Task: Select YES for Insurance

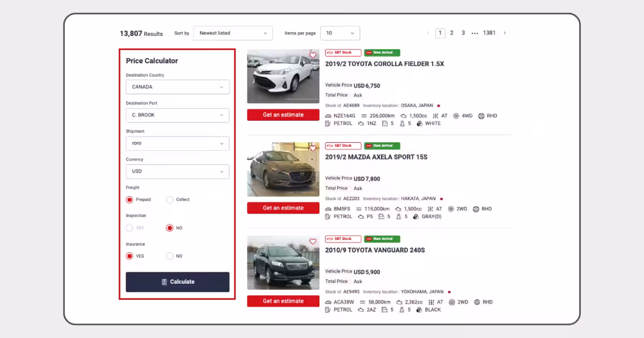Action: point(129,256)
